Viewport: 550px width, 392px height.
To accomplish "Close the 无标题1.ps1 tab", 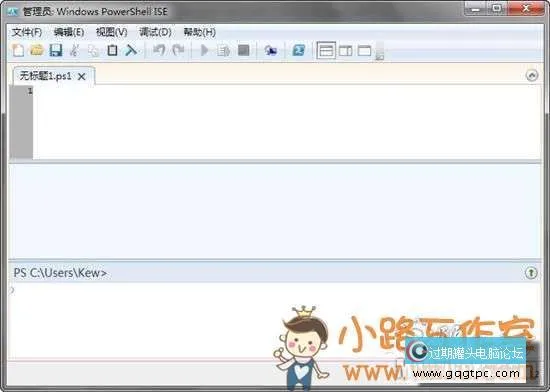I will point(81,76).
